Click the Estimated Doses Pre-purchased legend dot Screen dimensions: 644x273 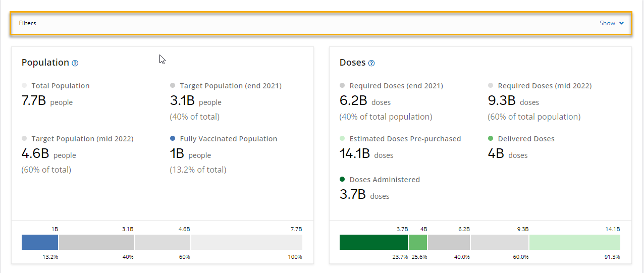[x=342, y=138]
